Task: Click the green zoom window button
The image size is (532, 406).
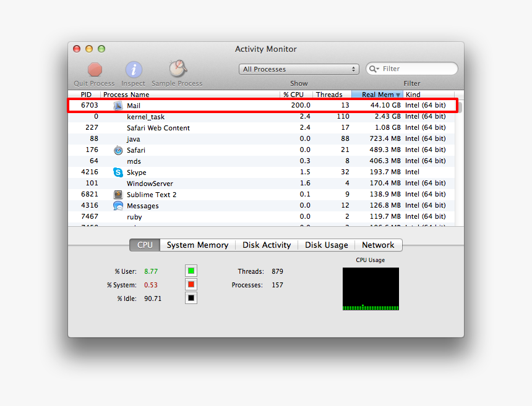Action: pyautogui.click(x=101, y=49)
